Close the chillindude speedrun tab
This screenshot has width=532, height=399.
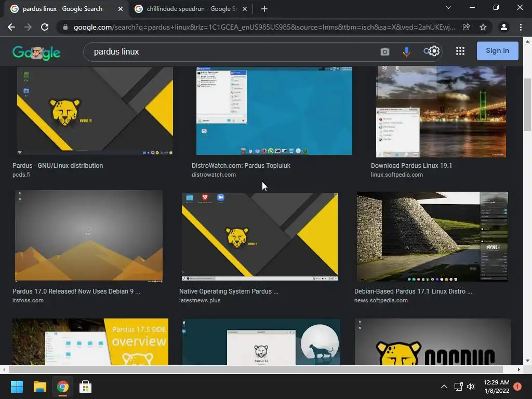[245, 9]
